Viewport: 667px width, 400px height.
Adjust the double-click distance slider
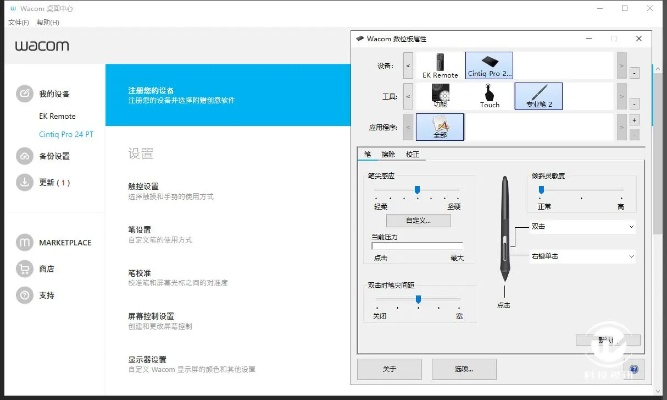[x=418, y=300]
